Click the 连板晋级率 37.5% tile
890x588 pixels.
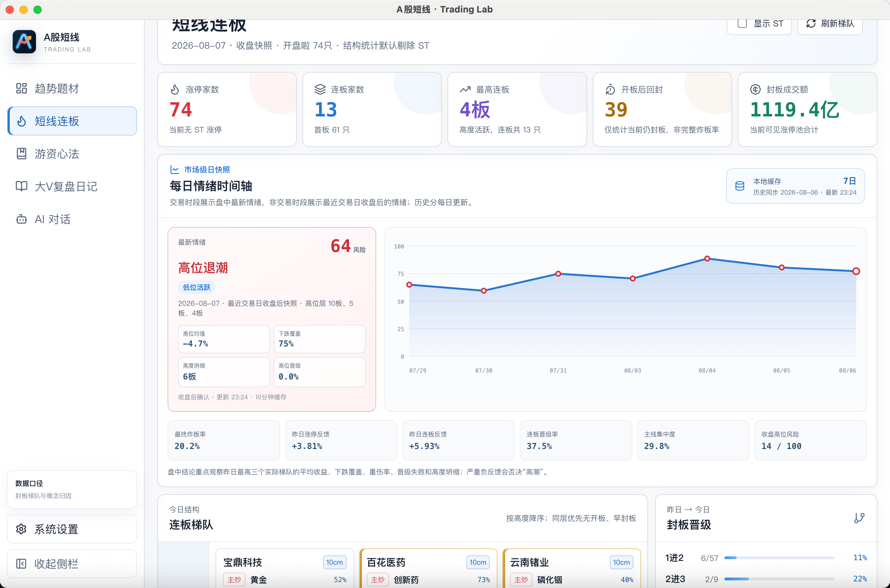coord(576,440)
